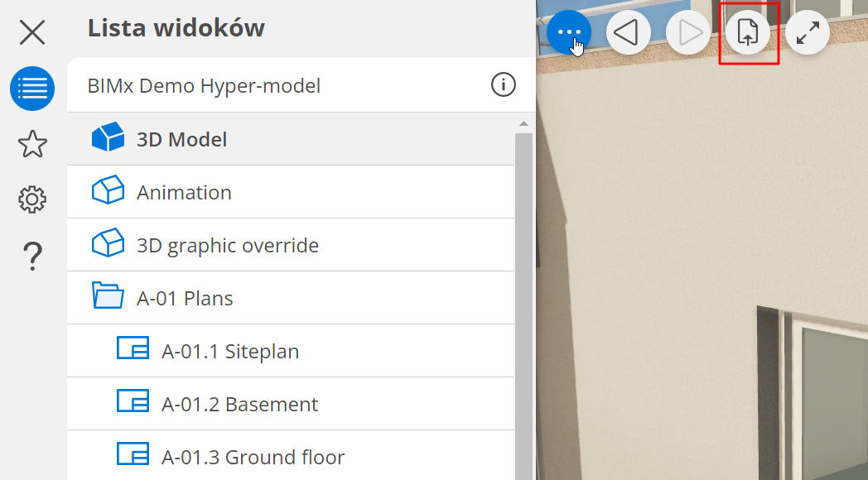Click the share document icon

click(x=748, y=33)
